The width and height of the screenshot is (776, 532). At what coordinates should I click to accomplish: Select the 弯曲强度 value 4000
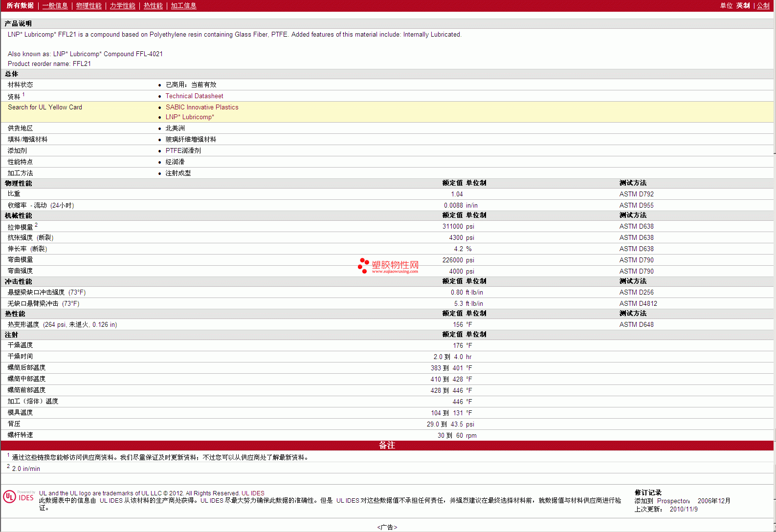point(456,272)
